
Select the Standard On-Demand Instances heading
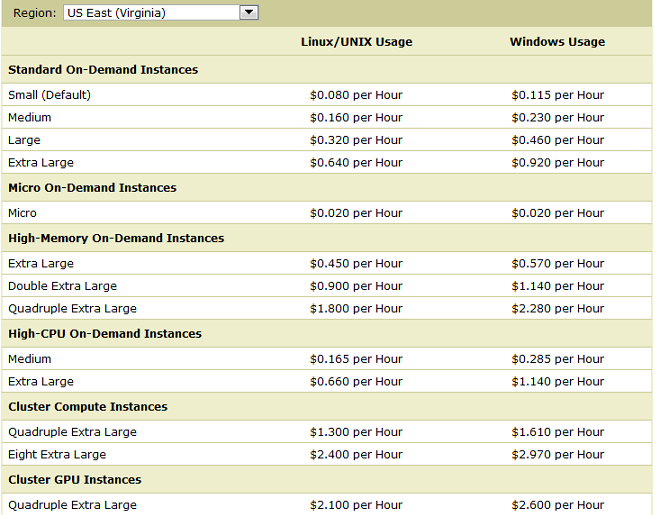103,70
